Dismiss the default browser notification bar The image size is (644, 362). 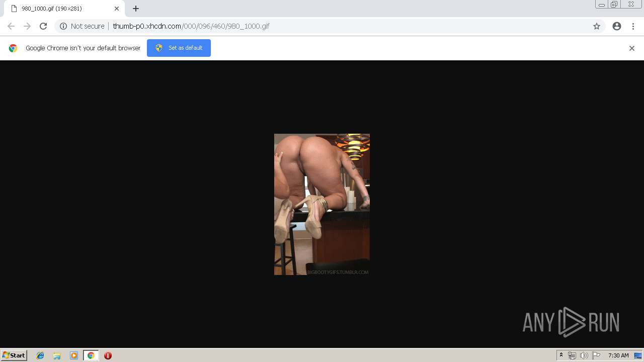click(x=632, y=48)
